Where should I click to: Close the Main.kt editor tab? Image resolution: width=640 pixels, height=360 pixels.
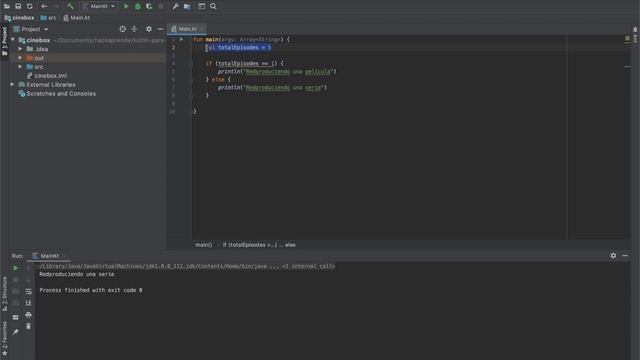click(x=202, y=29)
